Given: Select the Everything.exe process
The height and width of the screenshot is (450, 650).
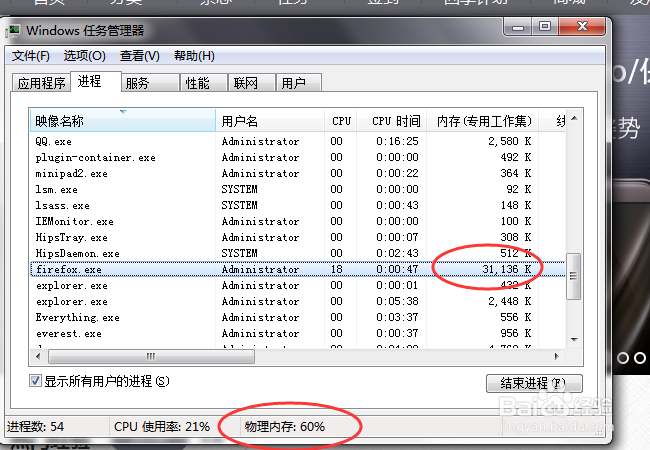Looking at the screenshot, I should click(298, 317).
